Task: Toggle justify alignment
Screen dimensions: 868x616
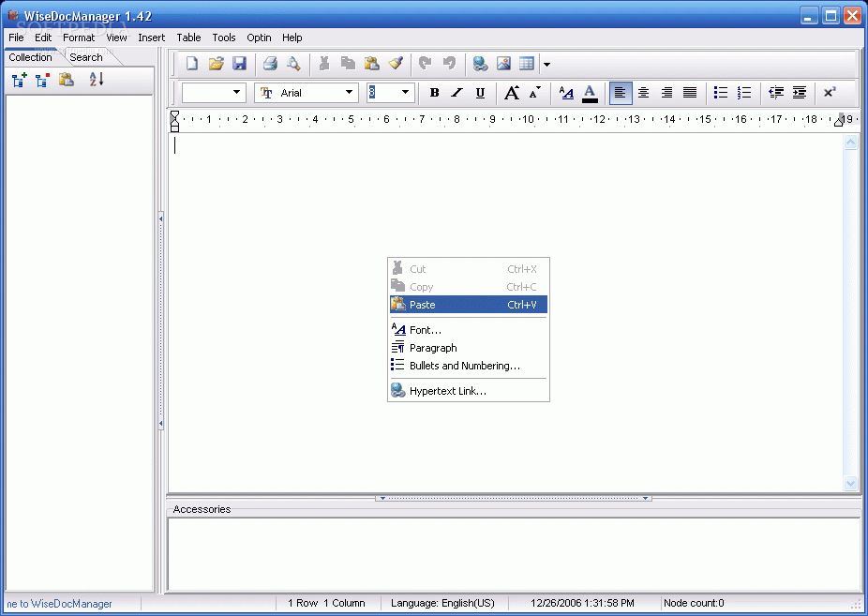Action: 690,93
